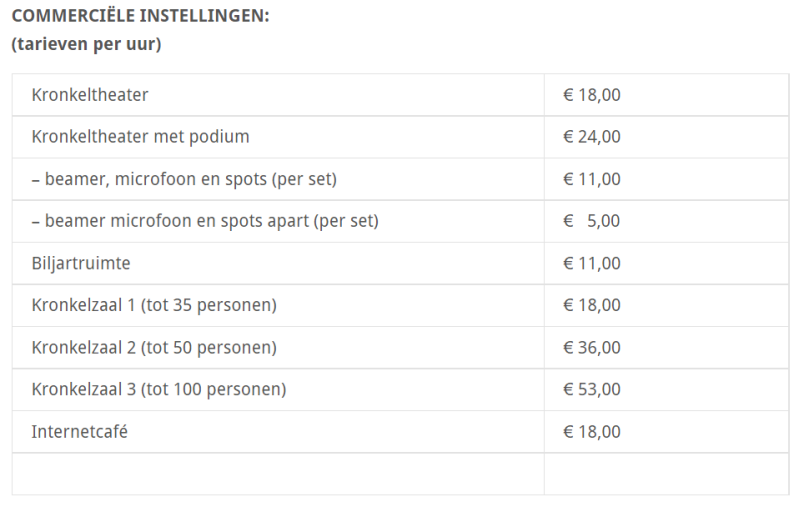
Task: Click the € 53,00 price cell
Action: 592,389
